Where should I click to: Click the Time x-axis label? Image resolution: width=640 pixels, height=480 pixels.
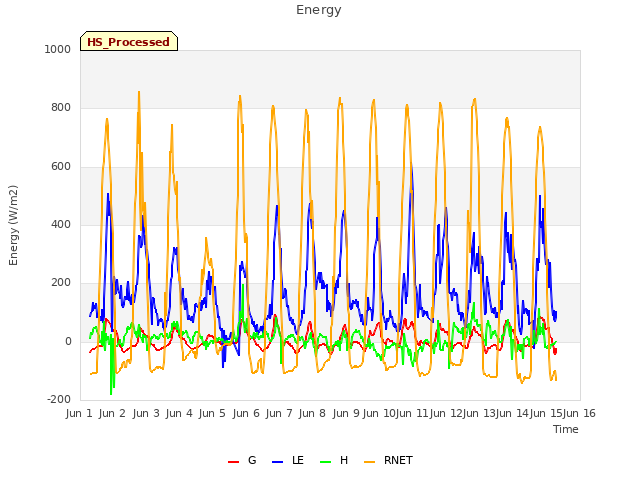tap(565, 429)
